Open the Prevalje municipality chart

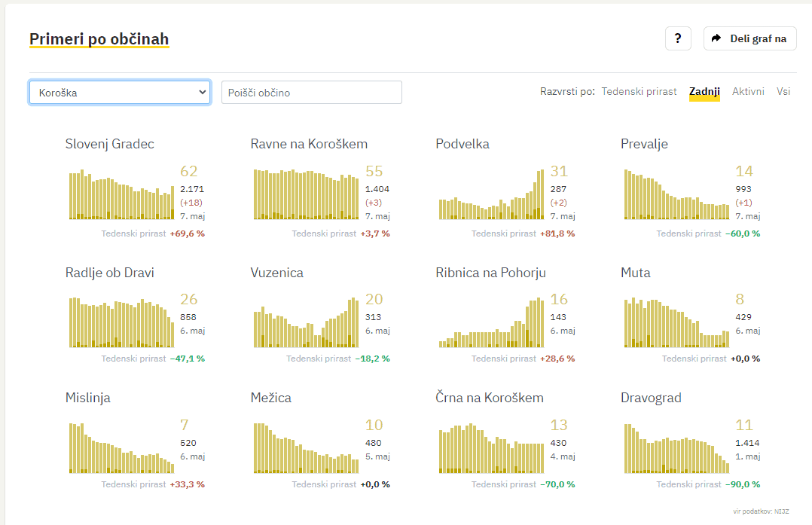[676, 194]
